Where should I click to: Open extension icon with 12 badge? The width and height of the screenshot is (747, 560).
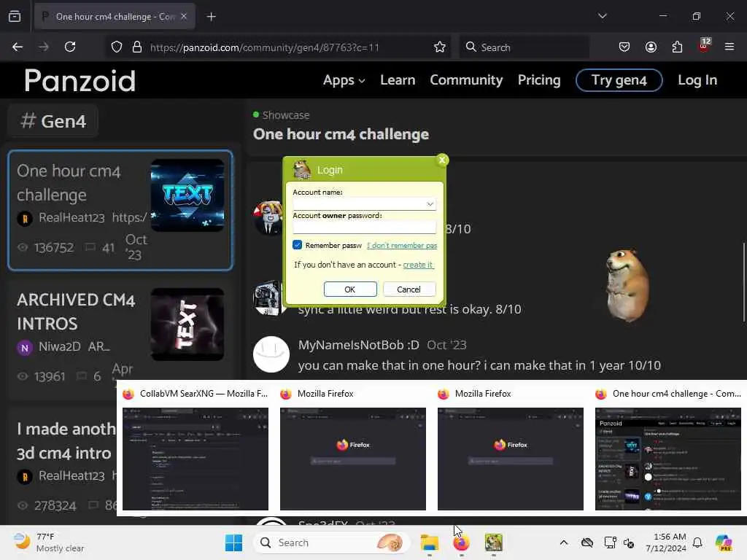[x=704, y=45]
